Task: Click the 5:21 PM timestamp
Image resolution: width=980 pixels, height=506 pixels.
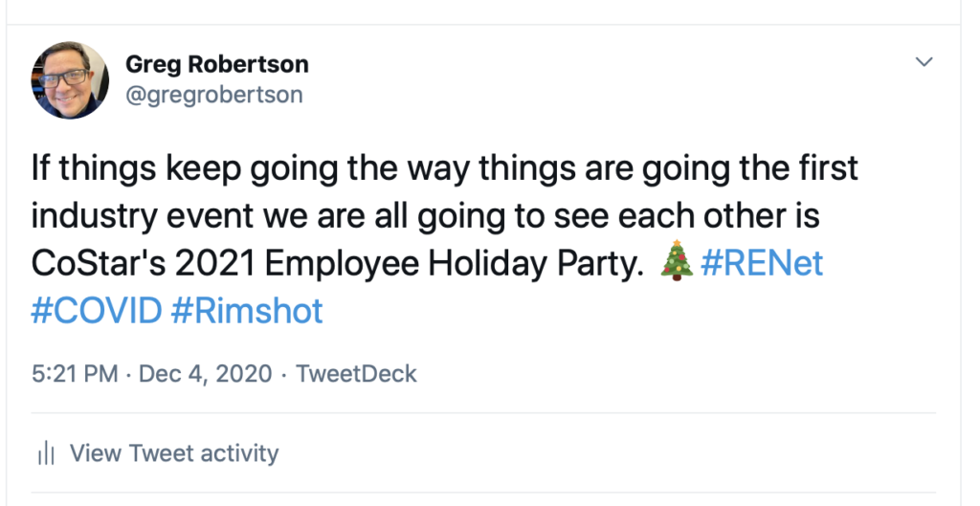Action: (74, 373)
